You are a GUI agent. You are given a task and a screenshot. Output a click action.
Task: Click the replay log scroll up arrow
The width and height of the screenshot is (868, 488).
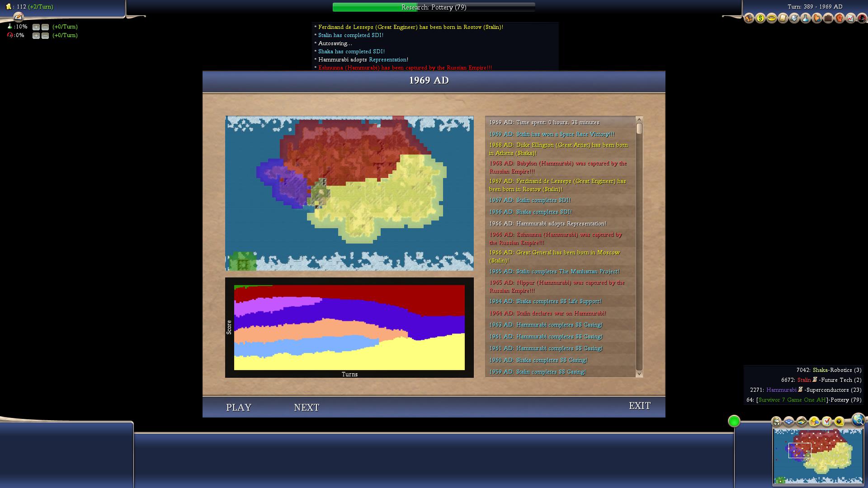639,119
